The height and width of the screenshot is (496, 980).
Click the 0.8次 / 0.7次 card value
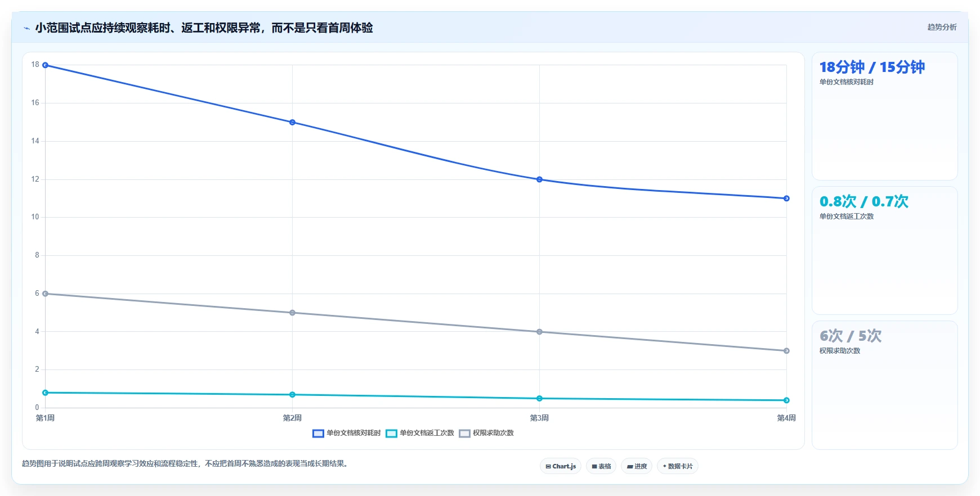(864, 201)
